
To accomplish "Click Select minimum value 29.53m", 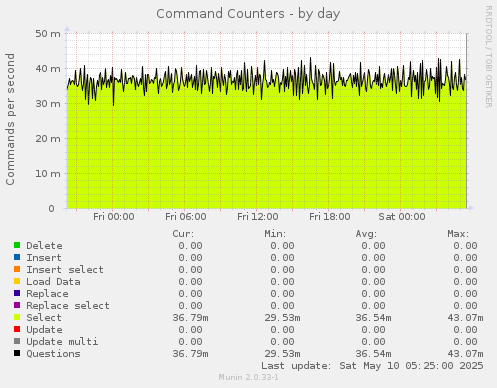I will coord(282,318).
